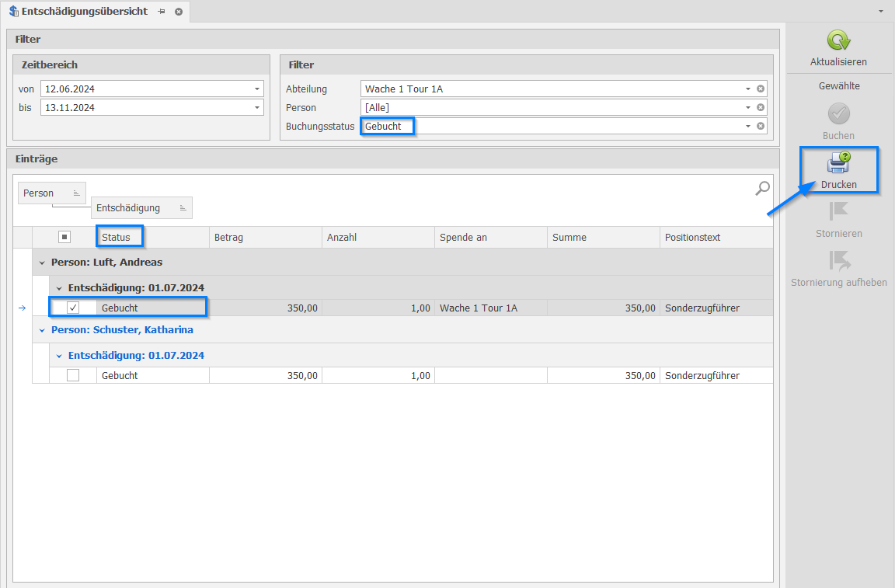This screenshot has height=588, width=895.
Task: Toggle the select-all checkbox in the header
Action: point(64,237)
